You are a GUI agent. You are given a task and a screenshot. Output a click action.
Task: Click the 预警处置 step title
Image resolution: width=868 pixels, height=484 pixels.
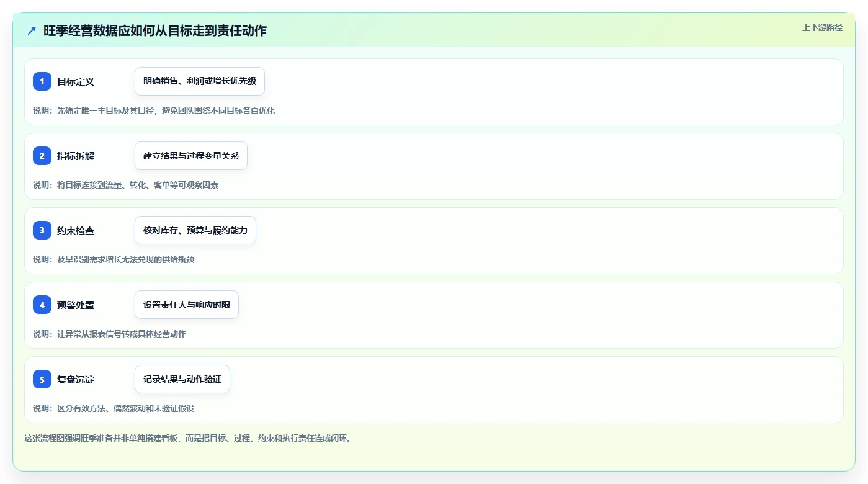76,305
